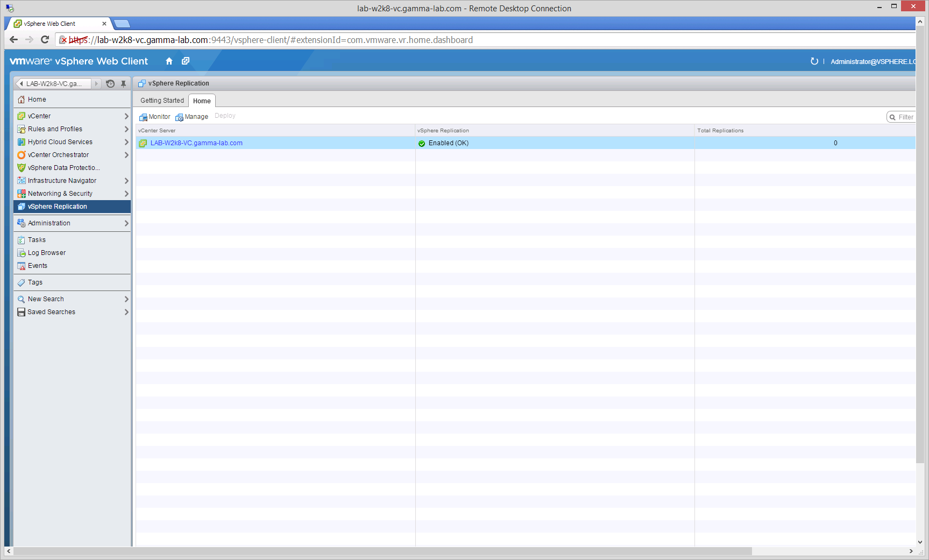Screen dimensions: 929x560
Task: Open Log Browser in the navigator
Action: click(47, 253)
